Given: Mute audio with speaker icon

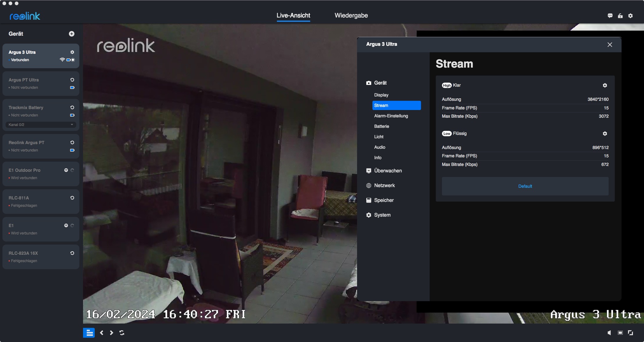Looking at the screenshot, I should [x=609, y=333].
